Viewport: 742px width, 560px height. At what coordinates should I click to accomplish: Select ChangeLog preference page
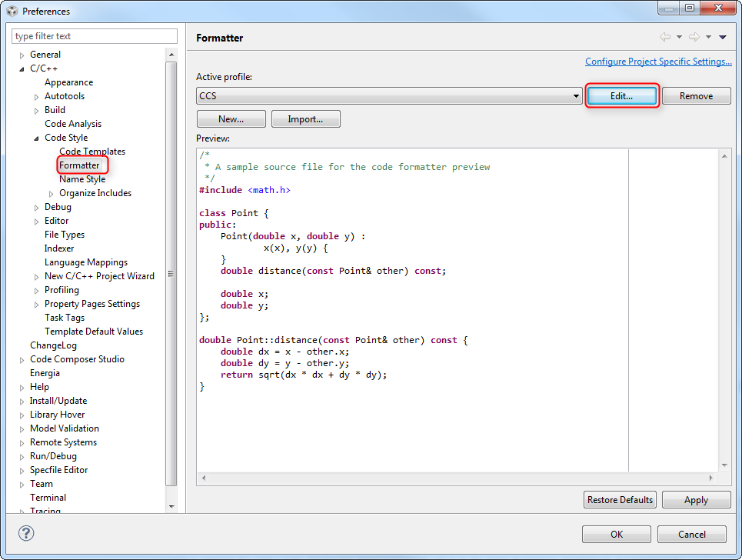point(54,345)
